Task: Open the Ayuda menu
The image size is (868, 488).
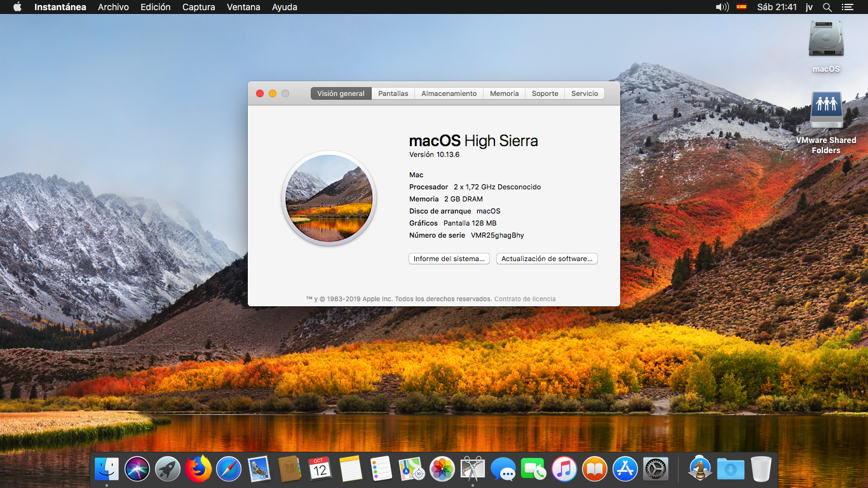Action: [x=285, y=7]
